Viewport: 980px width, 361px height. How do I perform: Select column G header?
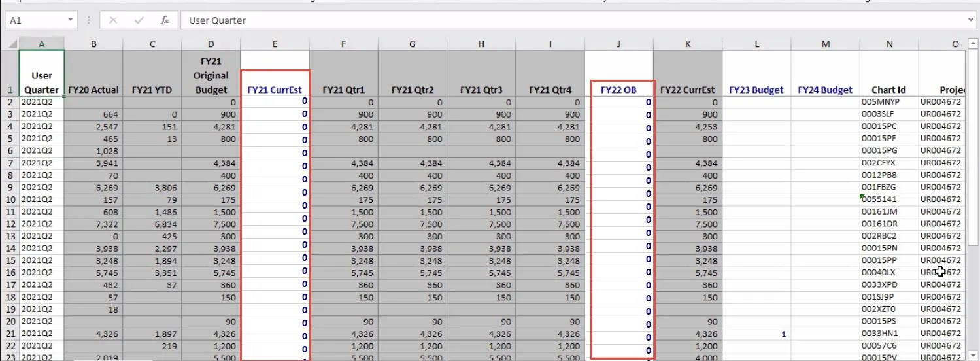click(x=412, y=44)
